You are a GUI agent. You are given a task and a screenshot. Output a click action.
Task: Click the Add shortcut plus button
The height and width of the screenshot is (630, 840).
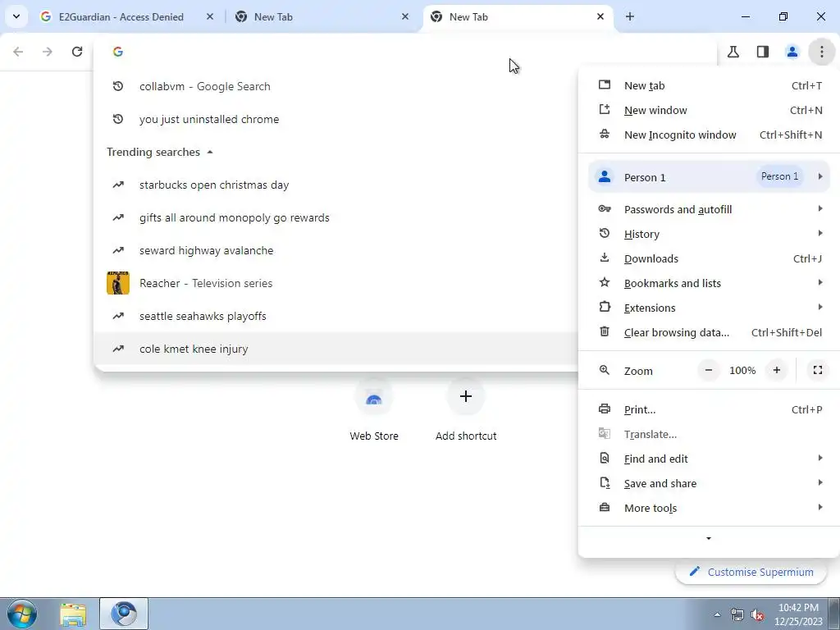pos(466,396)
